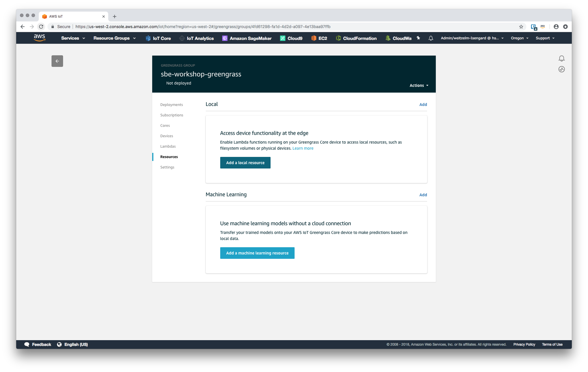Click the extension icon with badge 4
Screen dimensions: 588x372
(534, 27)
